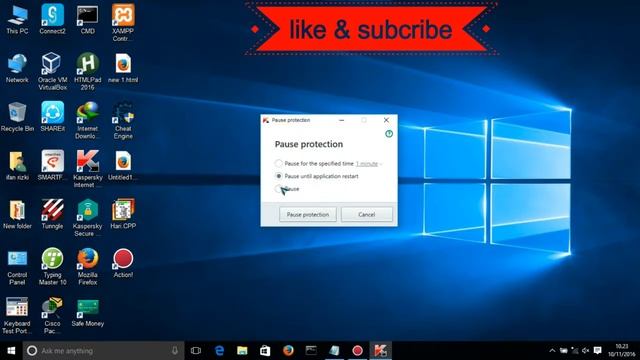Image resolution: width=640 pixels, height=360 pixels.
Task: Open XAMPP Control desktop shortcut
Action: 123,22
